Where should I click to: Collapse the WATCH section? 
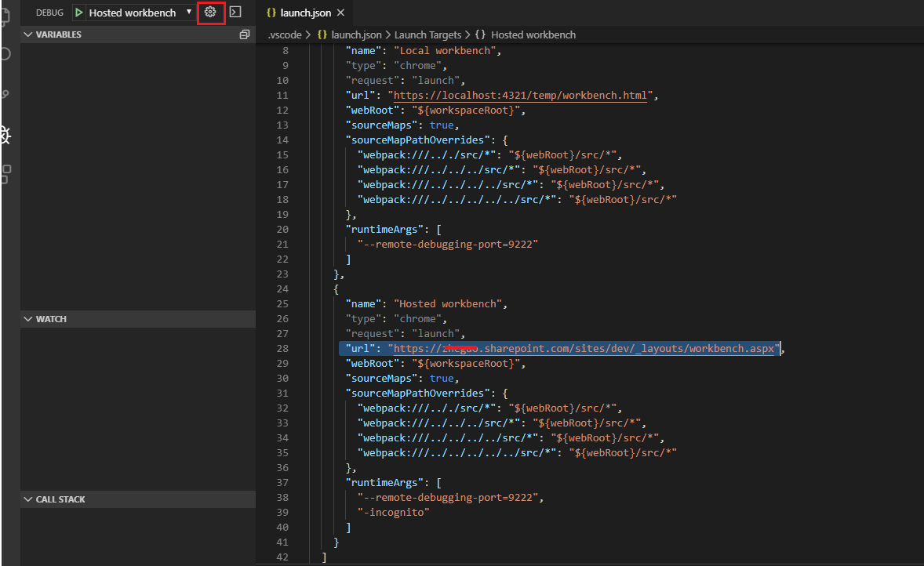[138, 318]
